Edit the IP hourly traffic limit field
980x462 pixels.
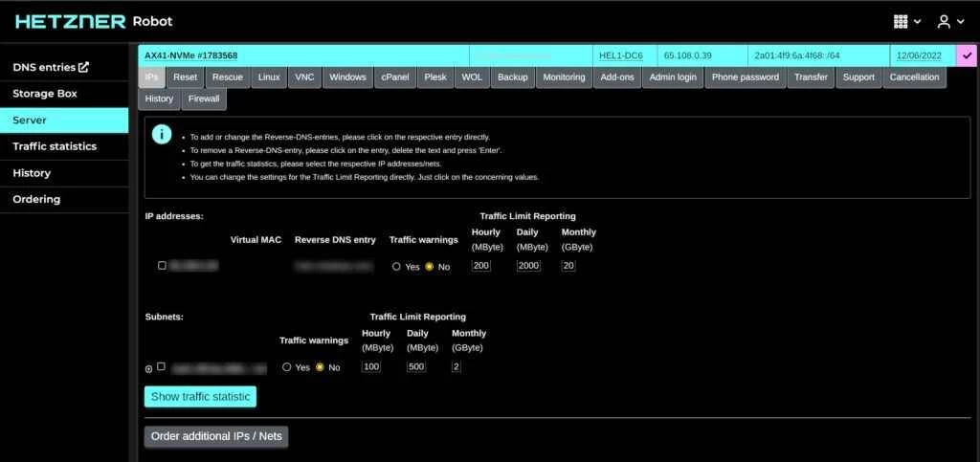coord(480,266)
